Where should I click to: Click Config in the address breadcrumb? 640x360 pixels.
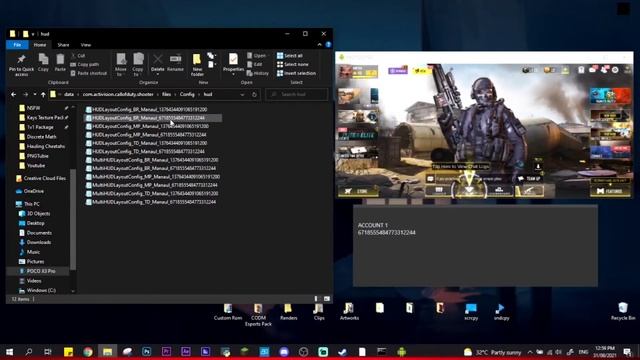(187, 94)
